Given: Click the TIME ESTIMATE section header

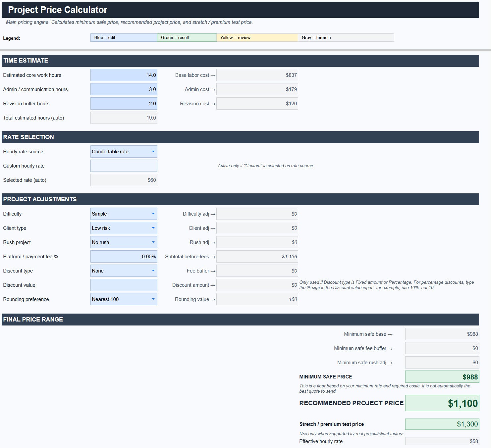Looking at the screenshot, I should click(240, 61).
